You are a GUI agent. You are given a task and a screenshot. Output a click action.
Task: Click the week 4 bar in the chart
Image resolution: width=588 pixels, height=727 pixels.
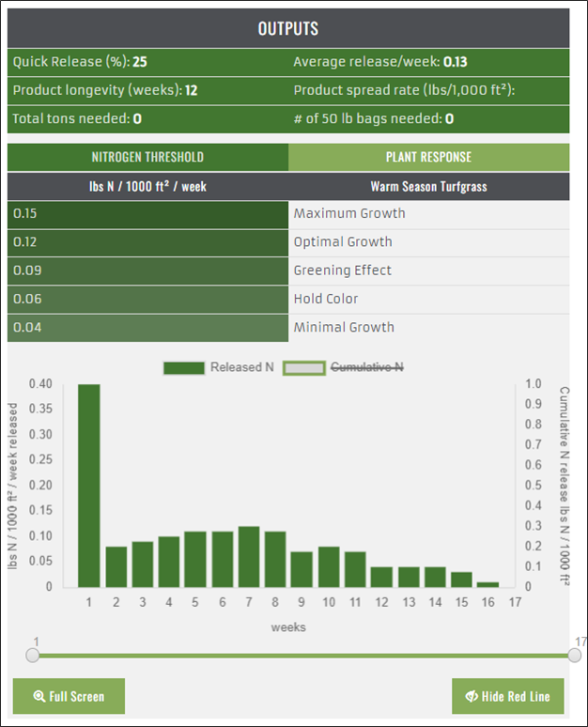[x=169, y=562]
